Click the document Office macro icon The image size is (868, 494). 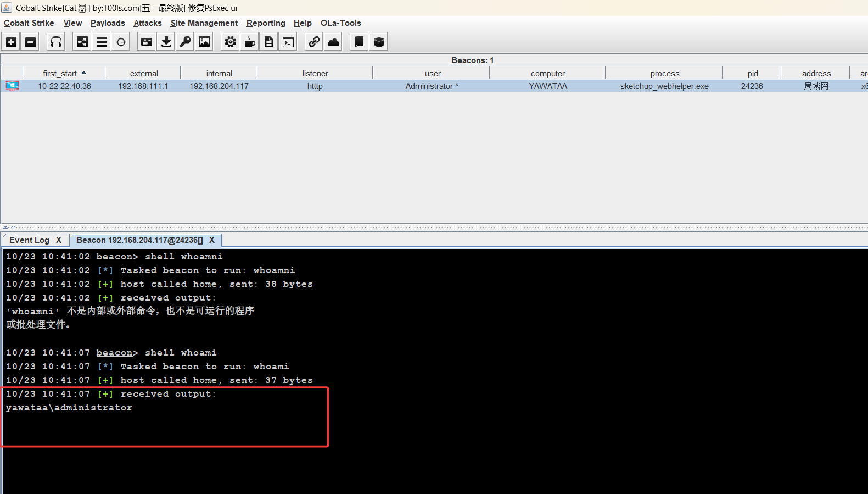(x=269, y=42)
